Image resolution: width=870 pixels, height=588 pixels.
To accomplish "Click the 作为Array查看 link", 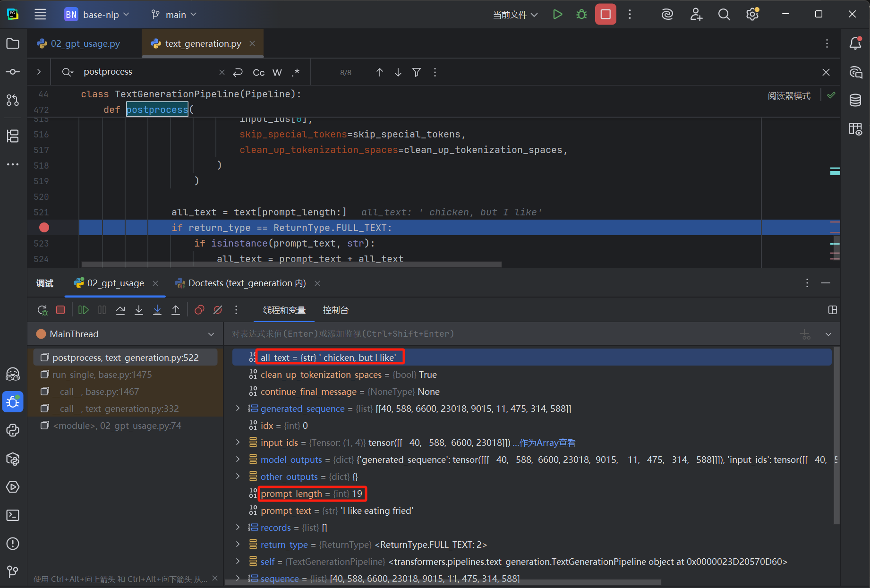I will click(x=547, y=443).
